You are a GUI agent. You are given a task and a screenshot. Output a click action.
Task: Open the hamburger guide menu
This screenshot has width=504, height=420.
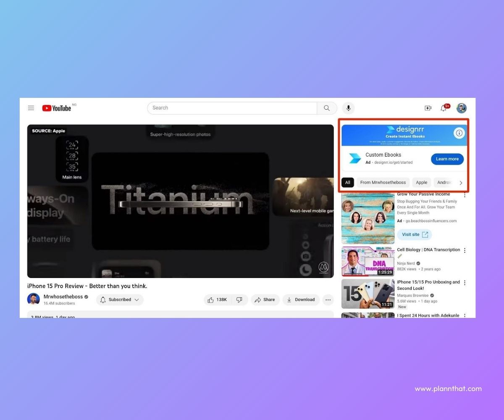(x=31, y=108)
